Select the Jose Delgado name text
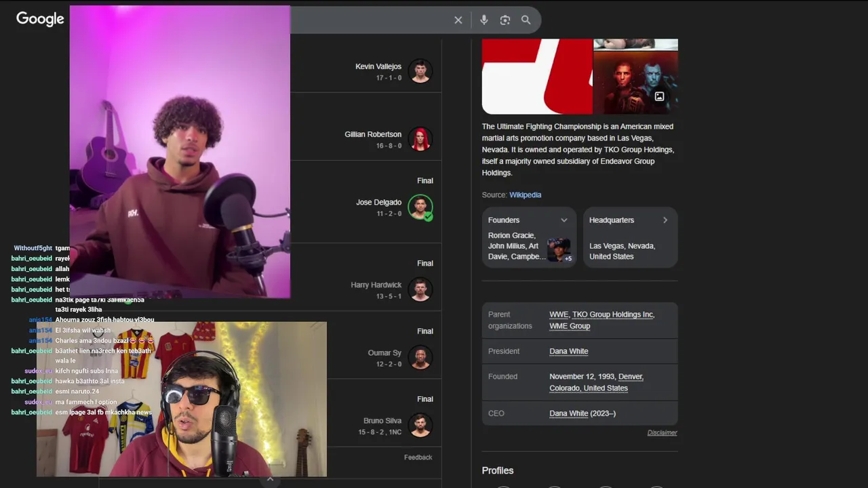Viewport: 868px width, 488px height. [x=378, y=202]
